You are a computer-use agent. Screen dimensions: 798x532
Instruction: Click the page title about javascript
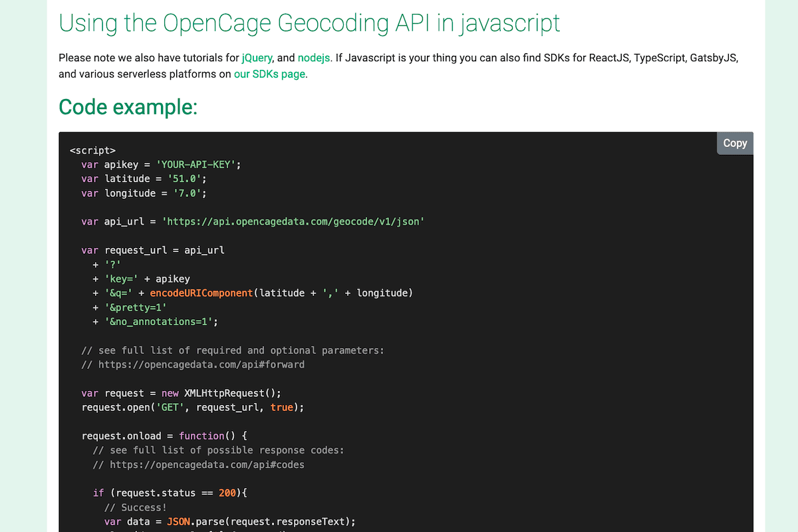click(309, 23)
